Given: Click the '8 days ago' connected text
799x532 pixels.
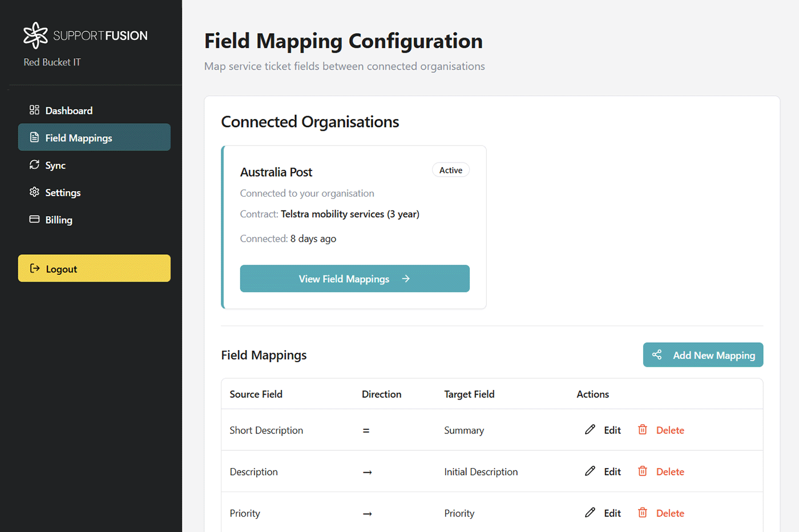Looking at the screenshot, I should pyautogui.click(x=313, y=239).
